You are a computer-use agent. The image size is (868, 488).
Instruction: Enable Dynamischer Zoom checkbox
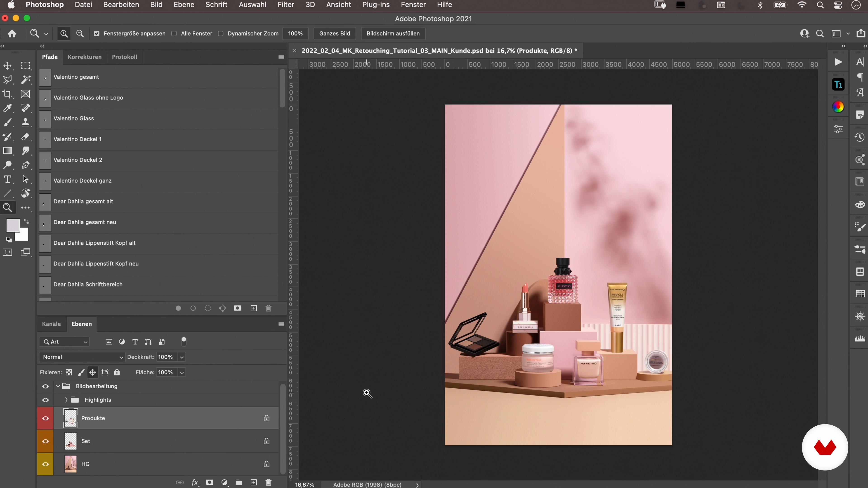221,33
